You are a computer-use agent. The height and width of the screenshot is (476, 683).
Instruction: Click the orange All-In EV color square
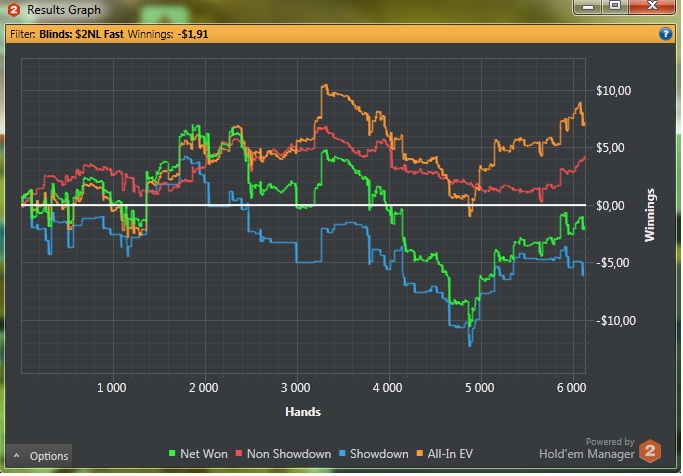coord(419,453)
